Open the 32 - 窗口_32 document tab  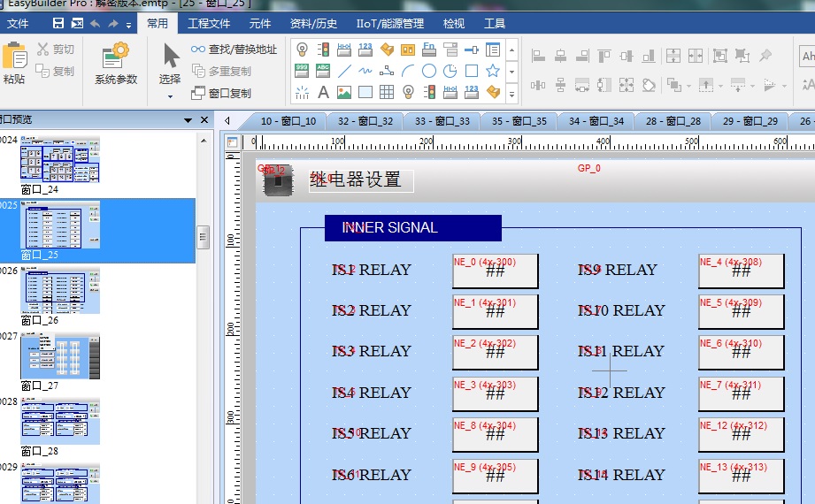pyautogui.click(x=365, y=121)
